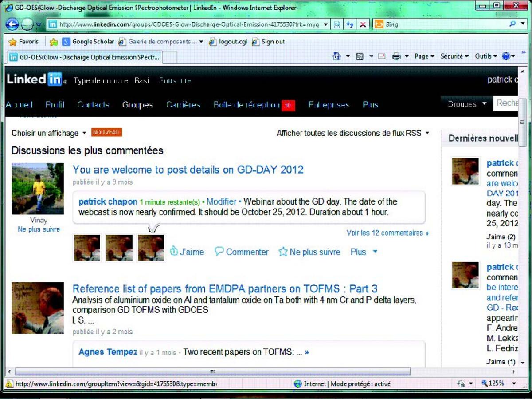Open logout.cgi favorite link
532x399 pixels.
point(228,42)
